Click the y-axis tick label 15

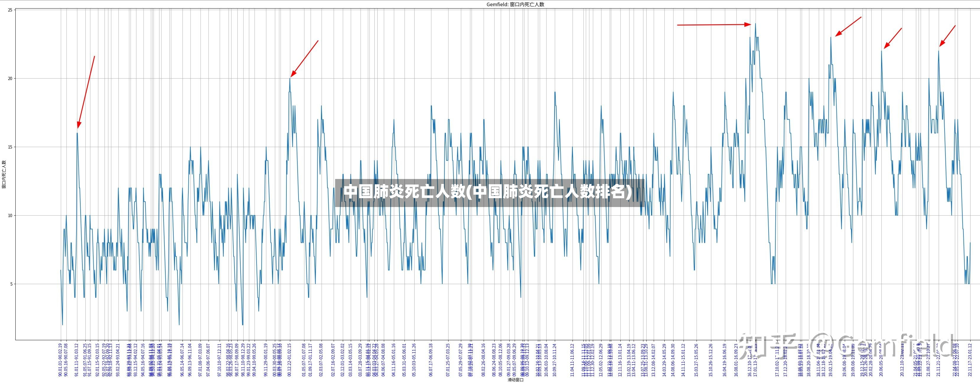tap(10, 147)
